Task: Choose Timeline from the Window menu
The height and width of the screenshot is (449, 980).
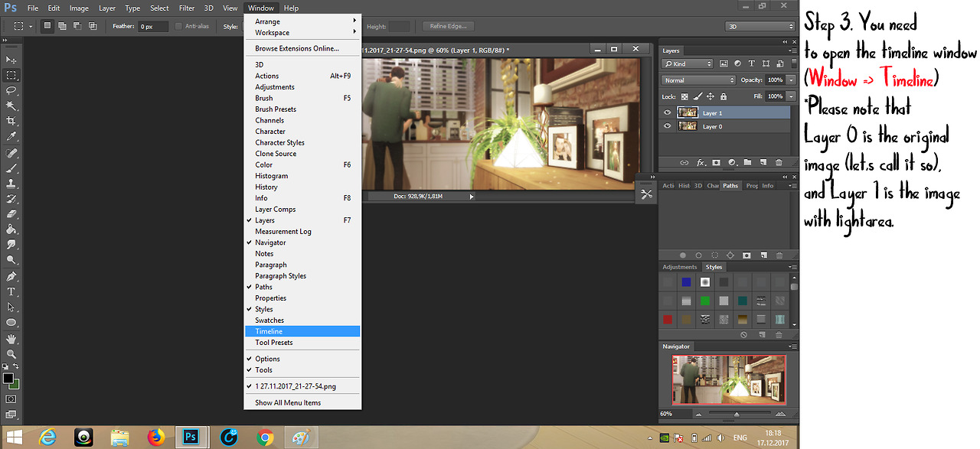Action: click(269, 331)
